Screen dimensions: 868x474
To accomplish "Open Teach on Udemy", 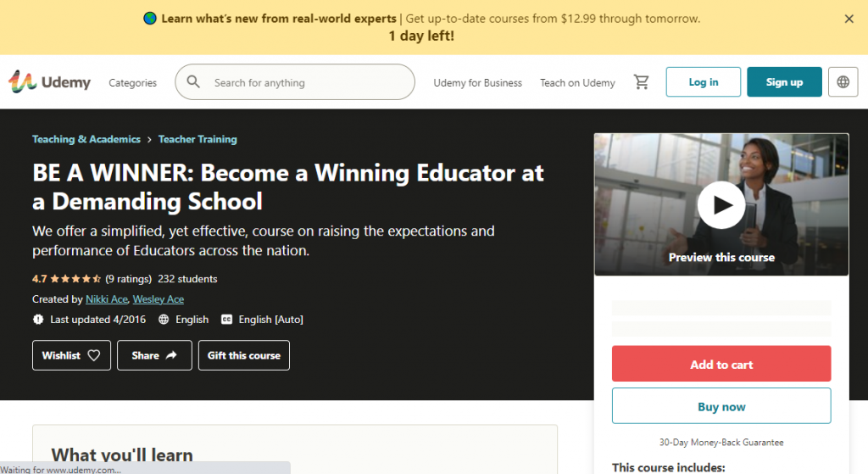I will click(x=577, y=83).
